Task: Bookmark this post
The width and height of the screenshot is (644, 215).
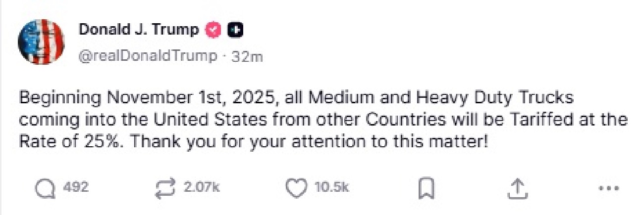Action: tap(427, 188)
